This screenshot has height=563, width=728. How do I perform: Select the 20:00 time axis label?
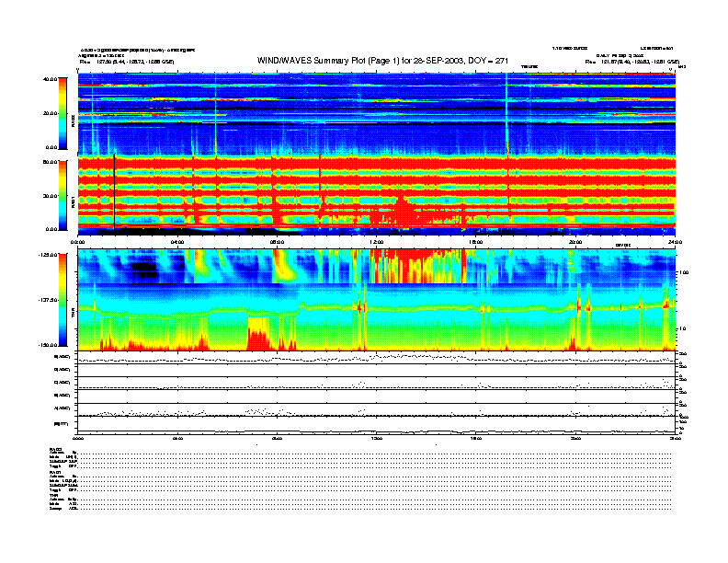(574, 243)
